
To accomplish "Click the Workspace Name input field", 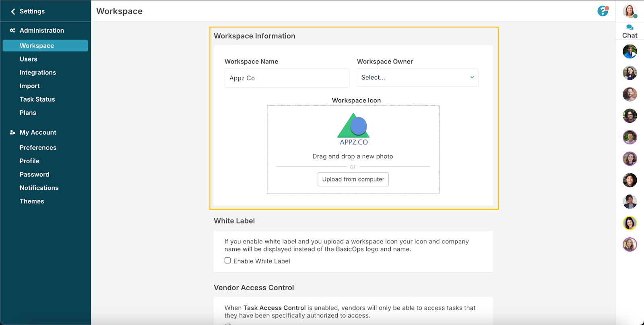I will tap(287, 78).
